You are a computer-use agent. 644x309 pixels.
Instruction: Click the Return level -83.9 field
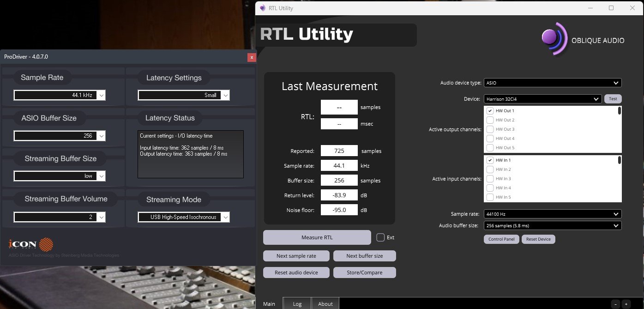coord(339,195)
